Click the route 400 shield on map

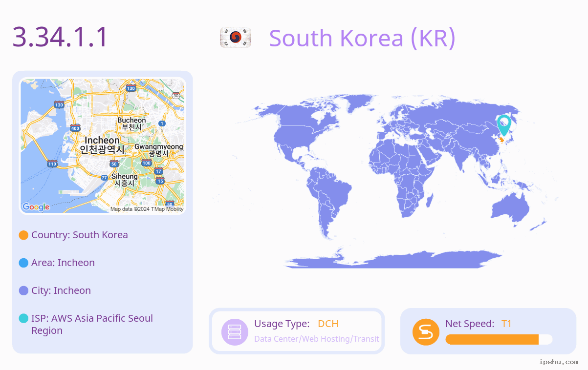(x=75, y=128)
